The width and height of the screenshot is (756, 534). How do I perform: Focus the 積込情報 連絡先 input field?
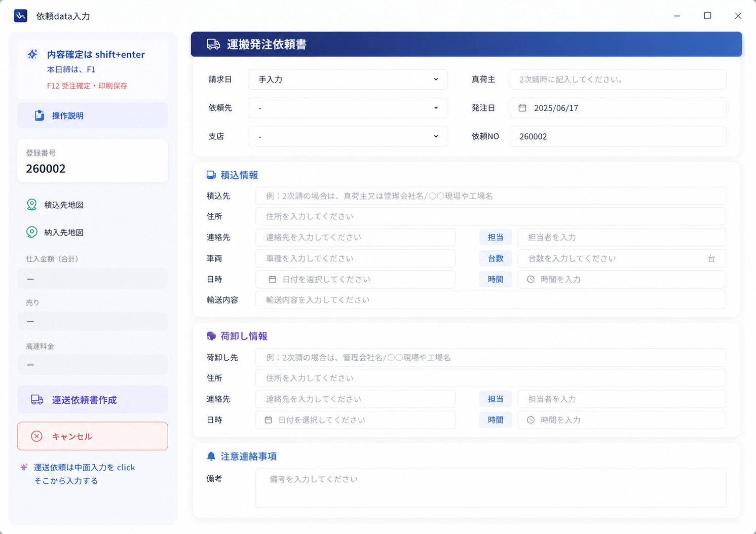point(355,237)
